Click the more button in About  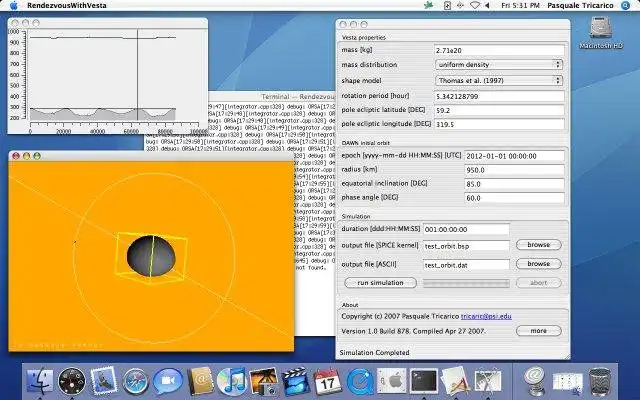click(538, 331)
